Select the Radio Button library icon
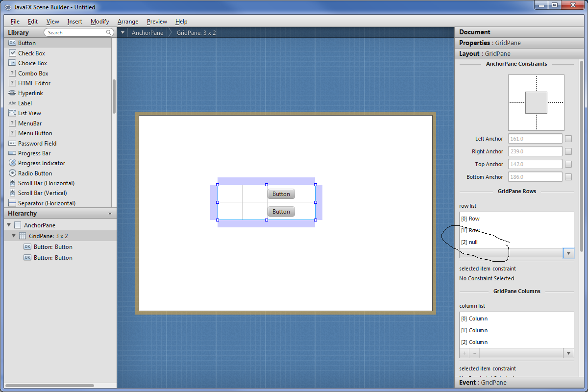Image resolution: width=588 pixels, height=392 pixels. tap(13, 173)
